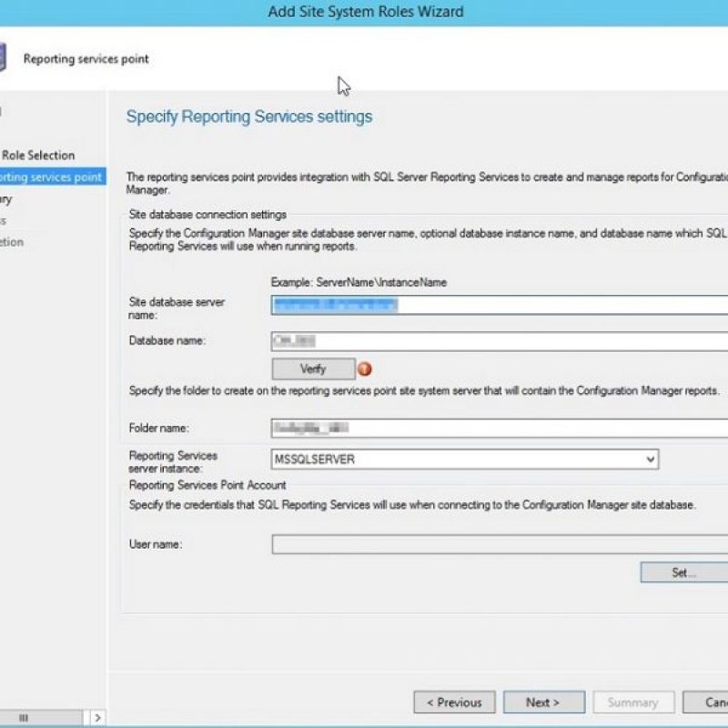
Task: Focus the Database name text box
Action: (x=499, y=341)
